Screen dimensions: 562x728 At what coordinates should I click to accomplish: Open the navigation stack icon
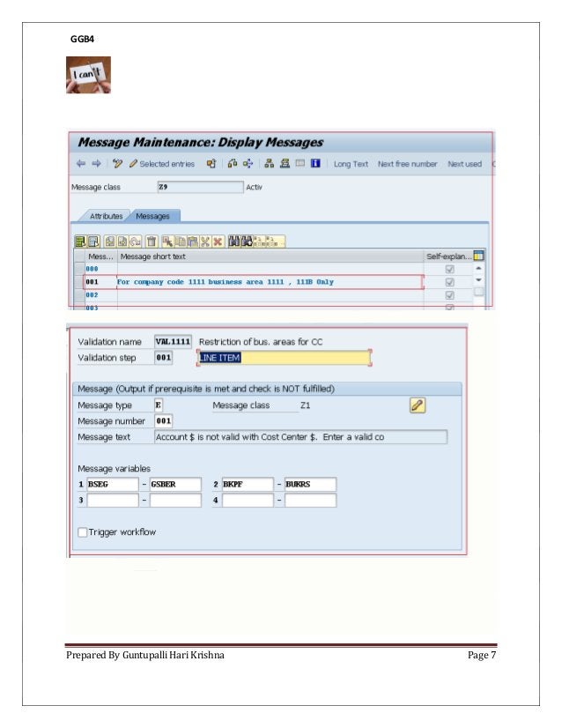pyautogui.click(x=285, y=163)
